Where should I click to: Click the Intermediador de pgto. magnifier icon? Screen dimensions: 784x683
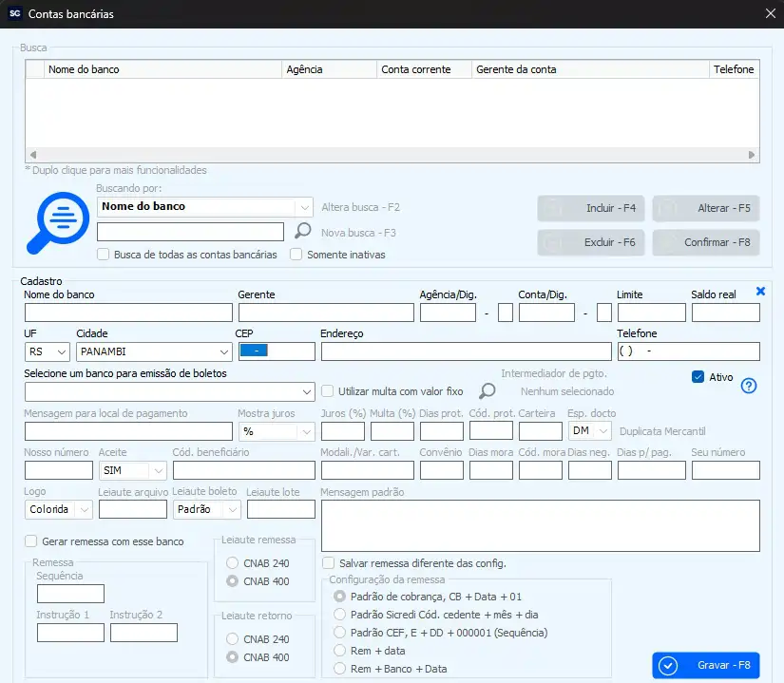coord(487,390)
